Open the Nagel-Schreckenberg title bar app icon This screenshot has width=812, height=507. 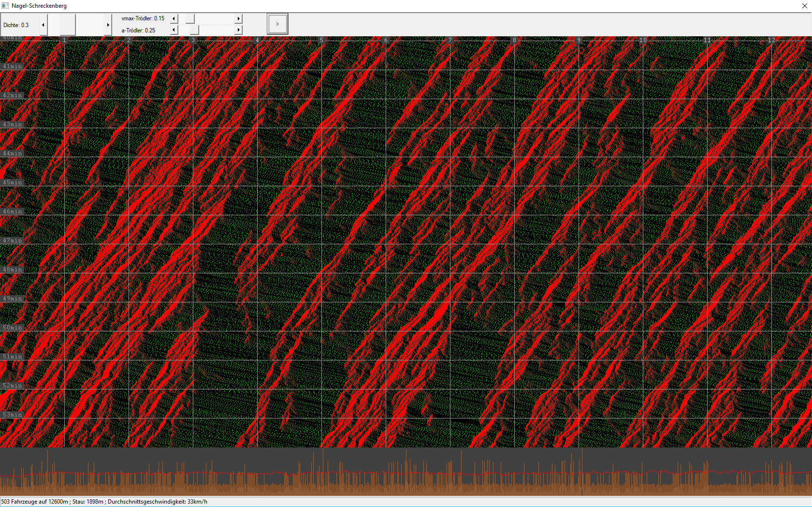click(5, 6)
